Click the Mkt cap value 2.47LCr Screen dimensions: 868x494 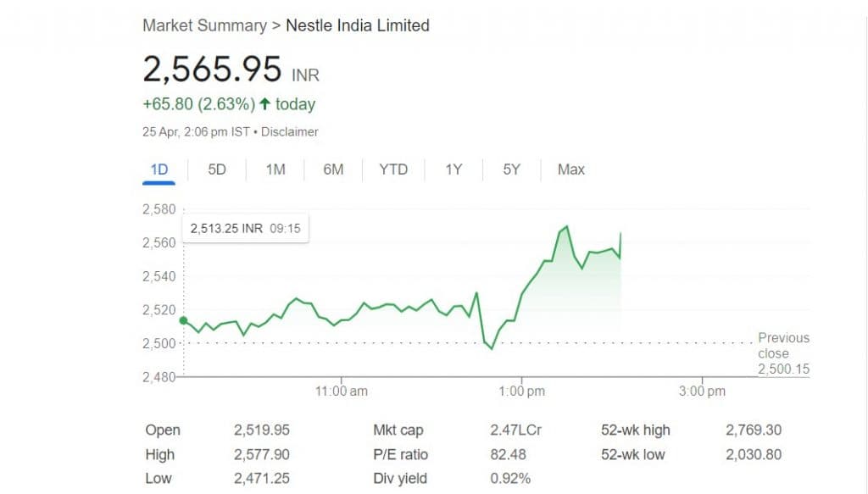point(515,430)
